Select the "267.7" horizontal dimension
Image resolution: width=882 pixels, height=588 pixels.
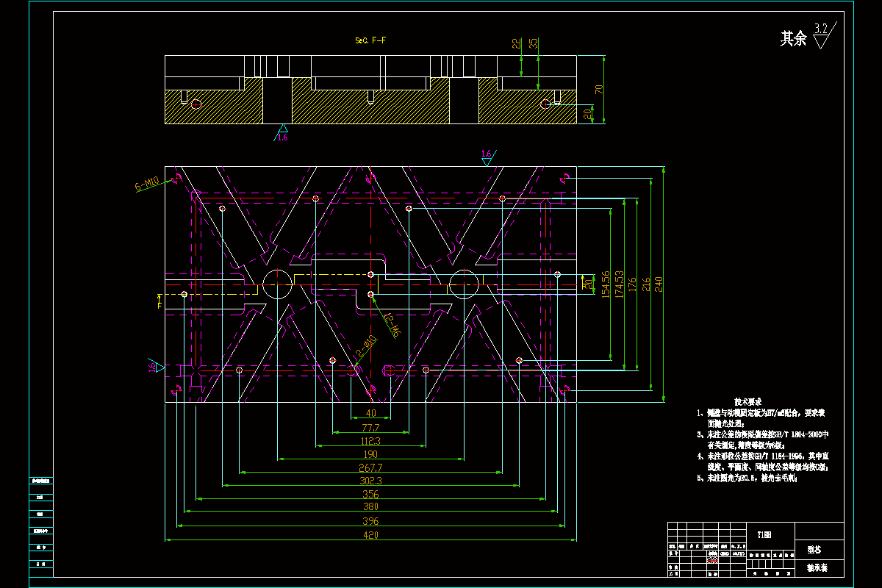click(x=370, y=467)
